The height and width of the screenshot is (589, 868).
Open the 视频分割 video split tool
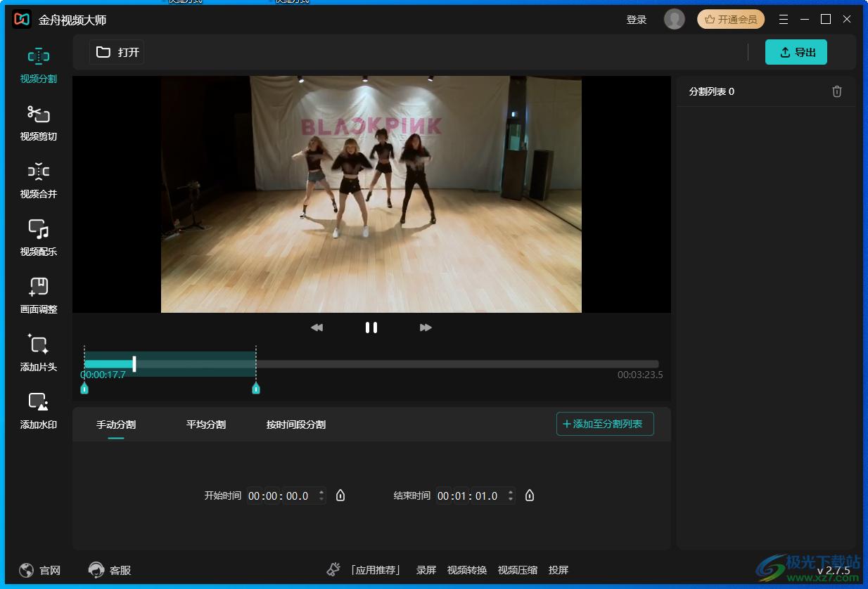(x=39, y=65)
